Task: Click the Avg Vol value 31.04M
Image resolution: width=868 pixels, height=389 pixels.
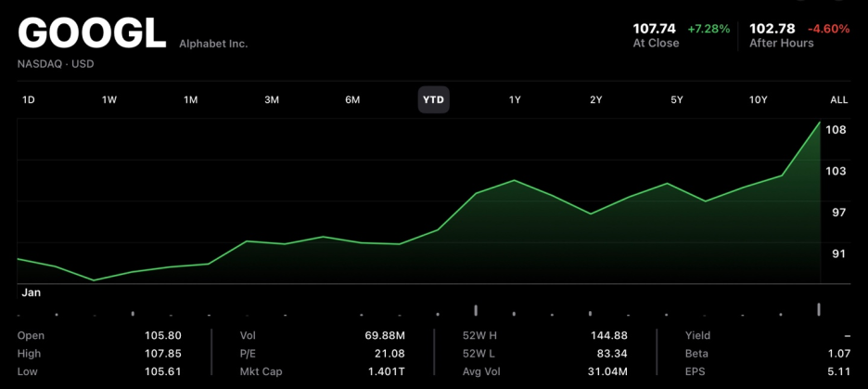Action: click(x=607, y=371)
